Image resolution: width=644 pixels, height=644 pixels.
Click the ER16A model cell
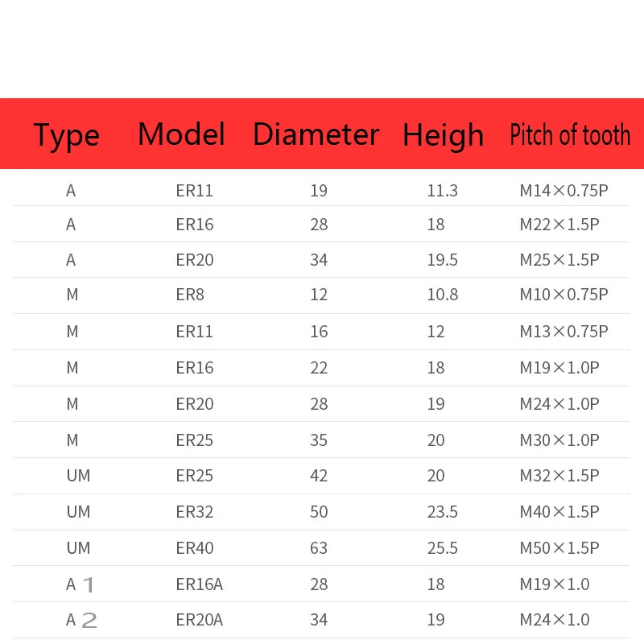click(x=199, y=584)
